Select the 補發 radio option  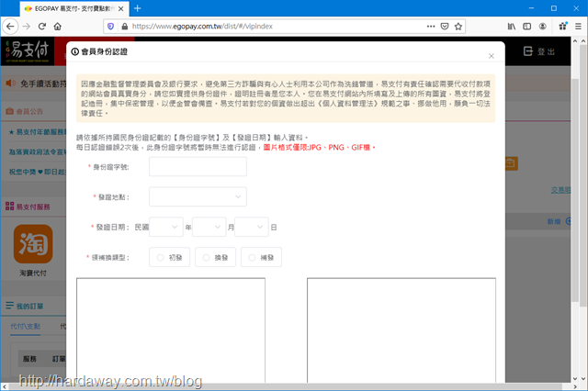(261, 257)
